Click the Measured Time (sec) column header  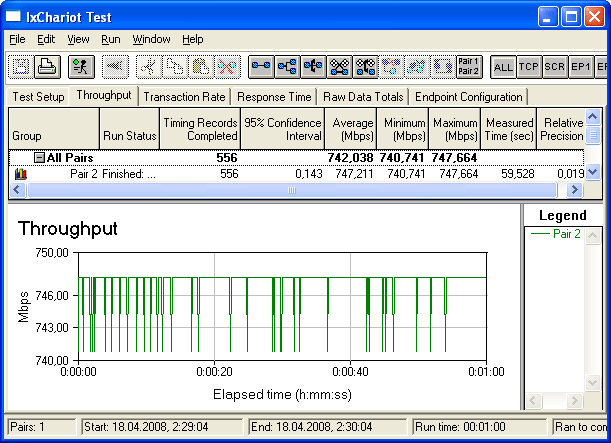[x=509, y=129]
